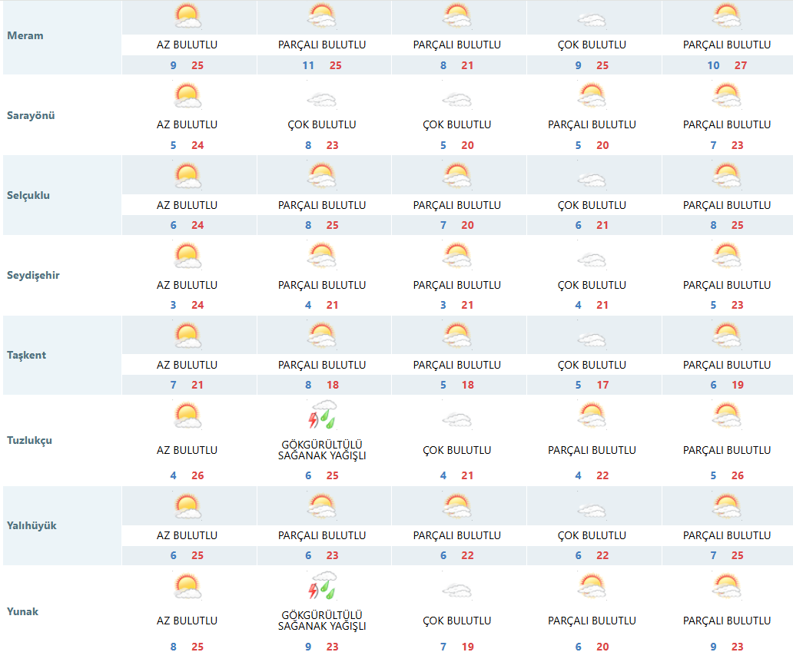Select Seydişehir partly cloudy icon above 5 / 23
Viewport: 793px width, 672px height.
coord(727,256)
